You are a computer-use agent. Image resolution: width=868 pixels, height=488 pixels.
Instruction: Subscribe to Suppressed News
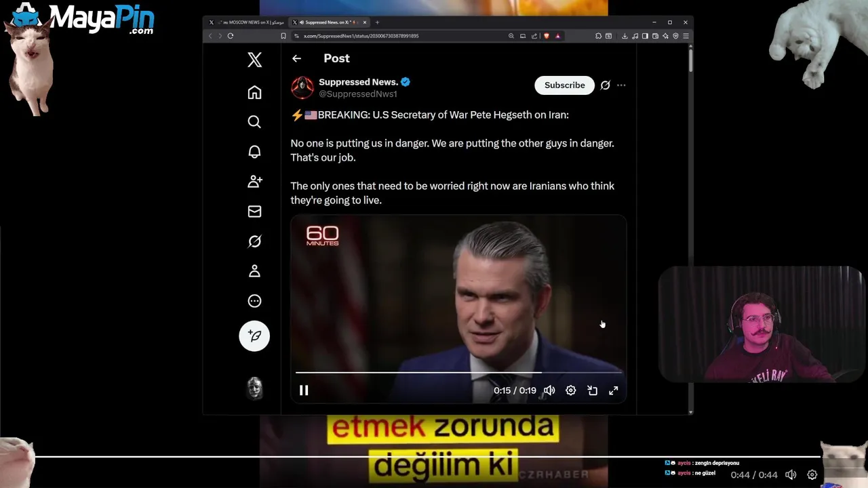564,85
